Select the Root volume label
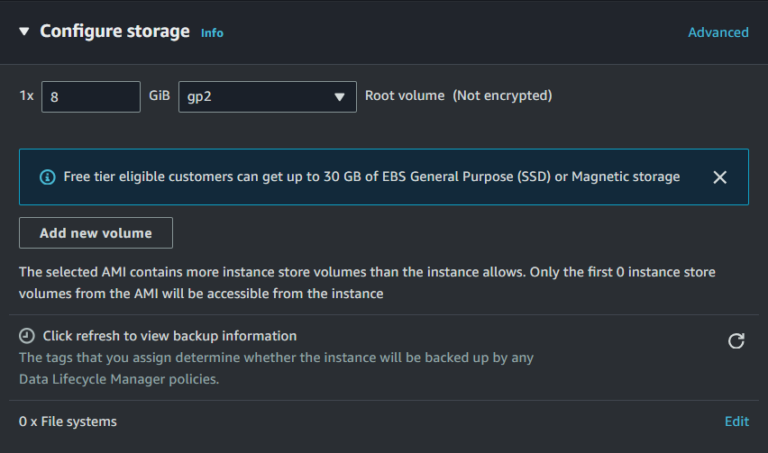This screenshot has height=453, width=768. pos(405,95)
